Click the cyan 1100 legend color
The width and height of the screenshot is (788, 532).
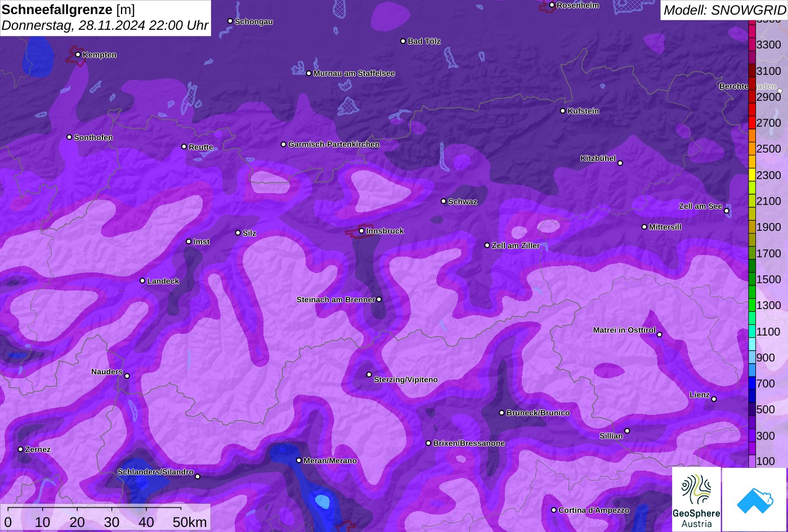(x=752, y=331)
